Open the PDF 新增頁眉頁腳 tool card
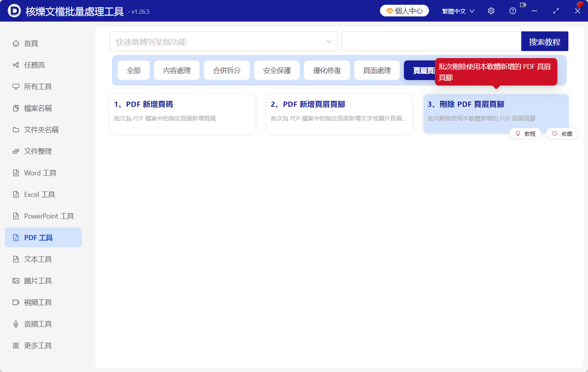 [339, 114]
